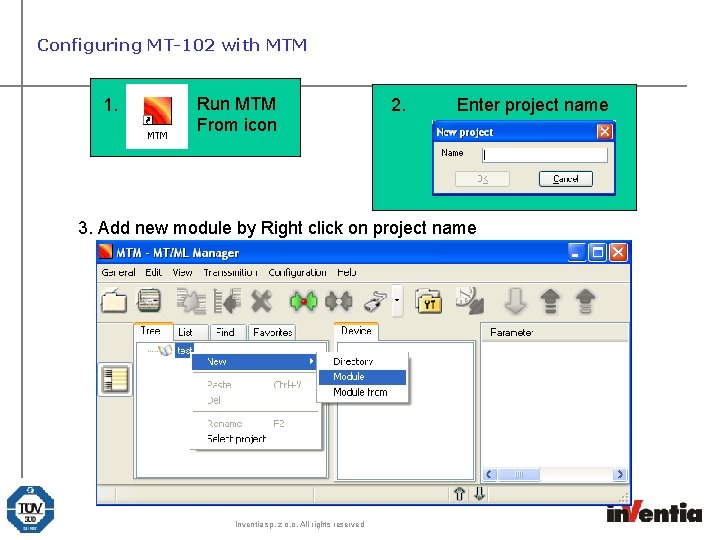Open the Transmission menu
This screenshot has width=720, height=540.
(x=230, y=272)
